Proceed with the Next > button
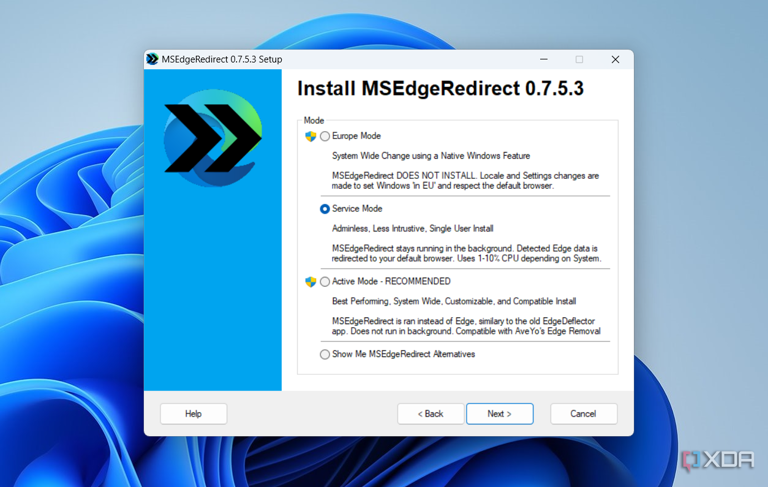 pyautogui.click(x=499, y=413)
